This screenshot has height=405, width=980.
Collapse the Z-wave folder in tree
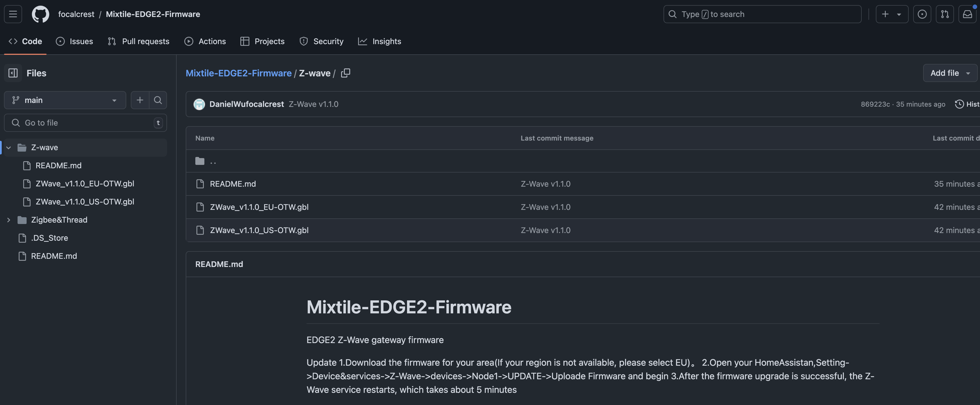tap(8, 147)
